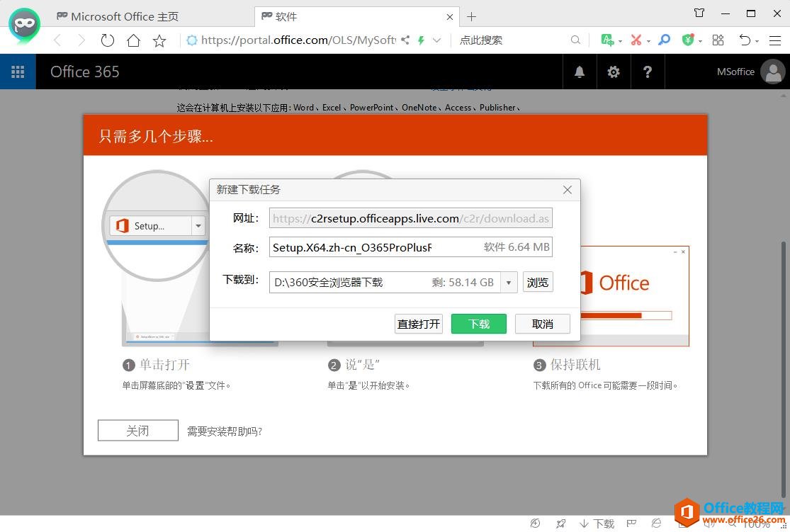Close the 新建下载任务 dialog with the X
The height and width of the screenshot is (532, 790).
(x=568, y=189)
